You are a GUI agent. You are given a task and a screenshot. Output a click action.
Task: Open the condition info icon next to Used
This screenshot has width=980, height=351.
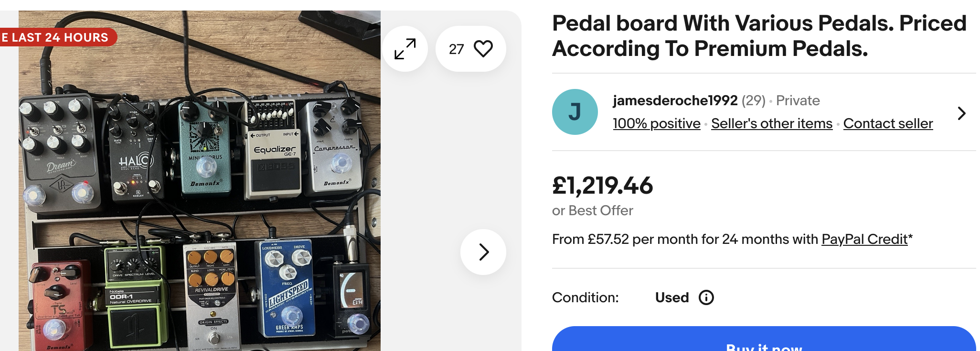click(x=706, y=297)
